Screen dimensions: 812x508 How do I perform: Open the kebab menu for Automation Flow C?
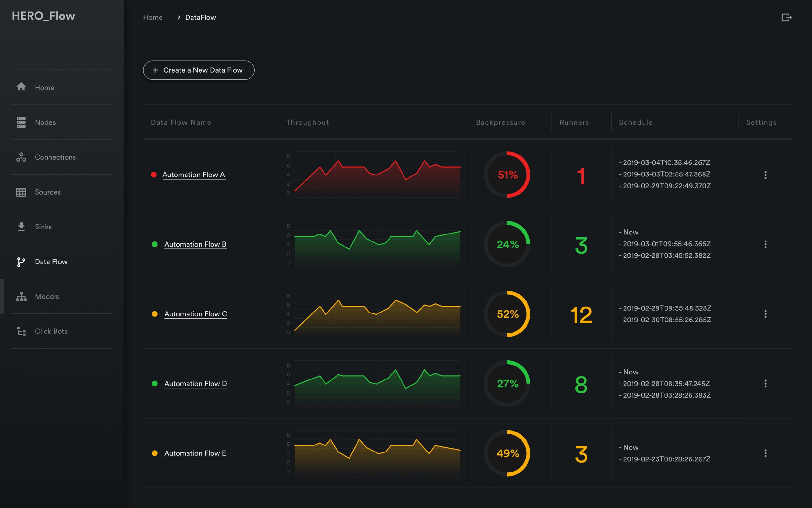[766, 314]
